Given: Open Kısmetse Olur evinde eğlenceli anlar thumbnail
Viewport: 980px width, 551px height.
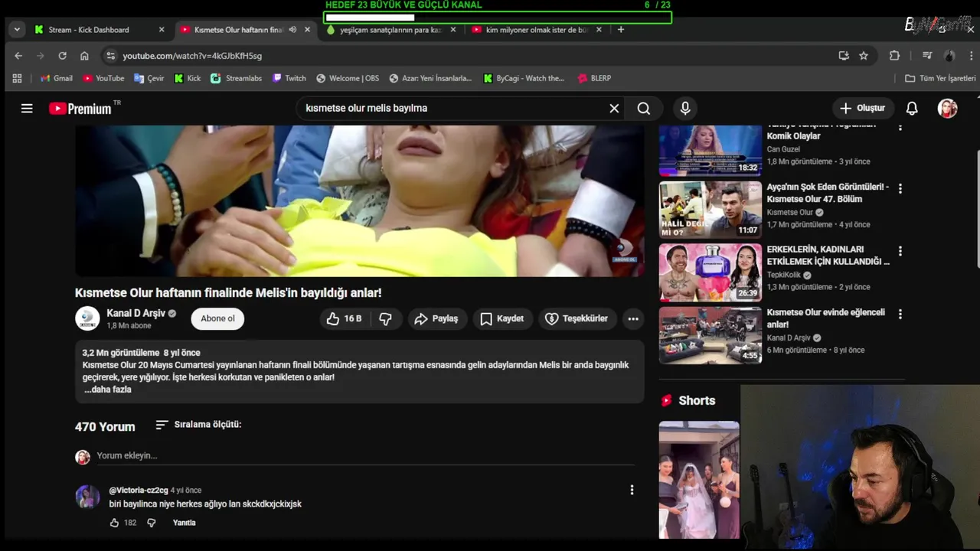Looking at the screenshot, I should click(x=710, y=335).
